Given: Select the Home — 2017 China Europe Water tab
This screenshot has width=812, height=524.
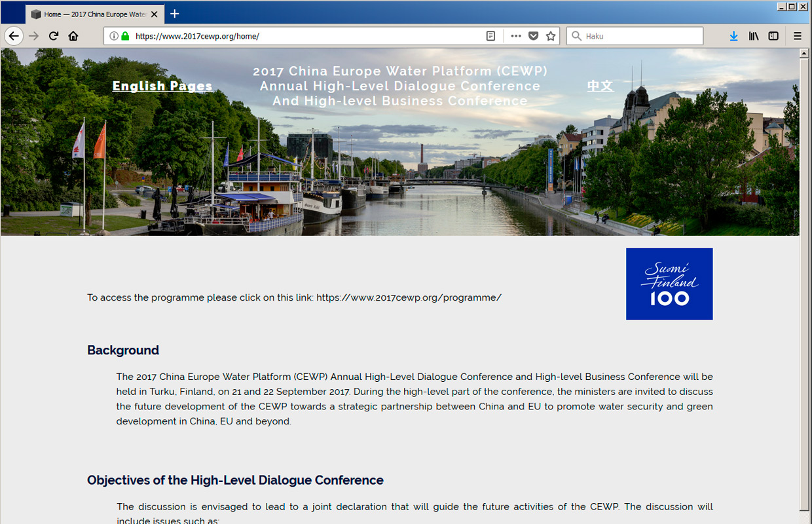Looking at the screenshot, I should pos(92,14).
